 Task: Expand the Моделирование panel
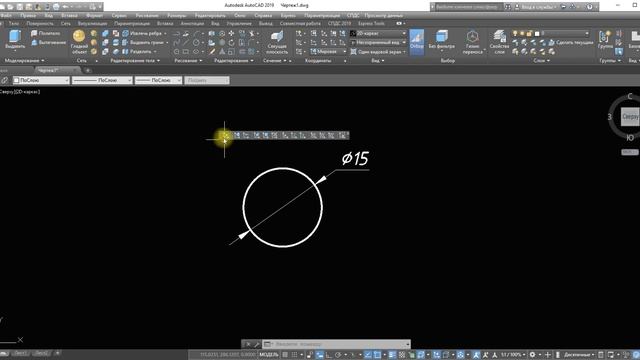pyautogui.click(x=24, y=60)
